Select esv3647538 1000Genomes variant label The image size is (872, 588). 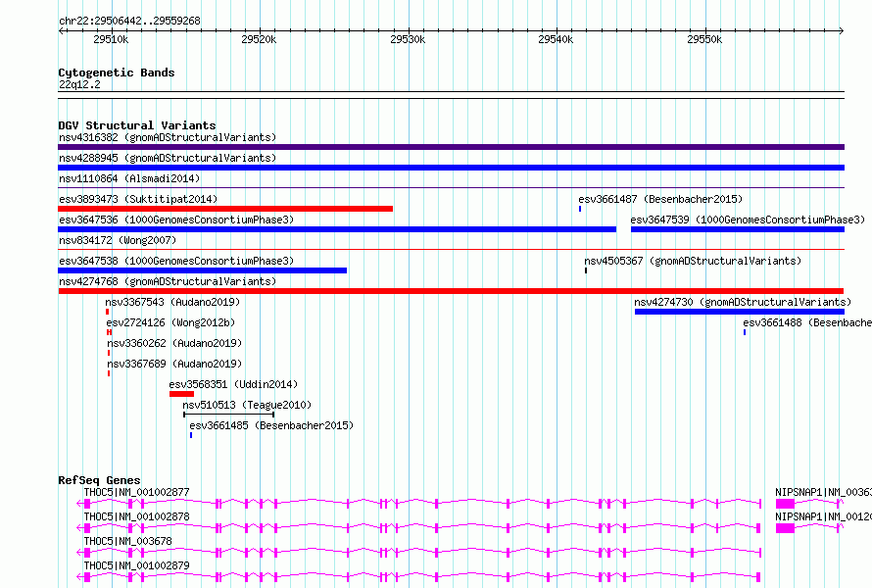coord(176,261)
